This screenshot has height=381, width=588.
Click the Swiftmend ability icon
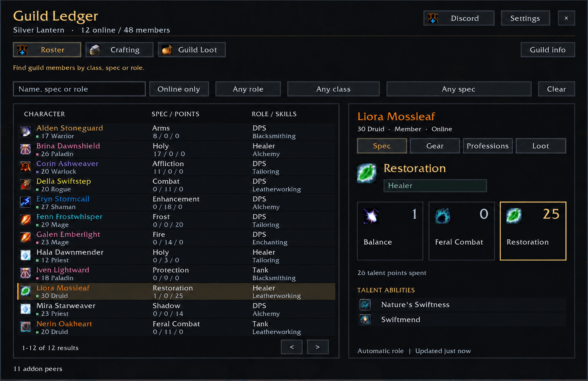point(365,319)
